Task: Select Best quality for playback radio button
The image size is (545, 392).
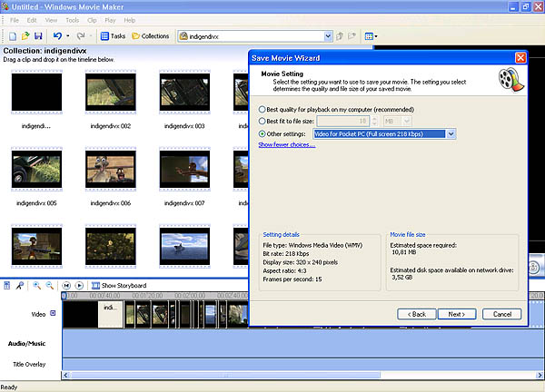Action: tap(263, 109)
